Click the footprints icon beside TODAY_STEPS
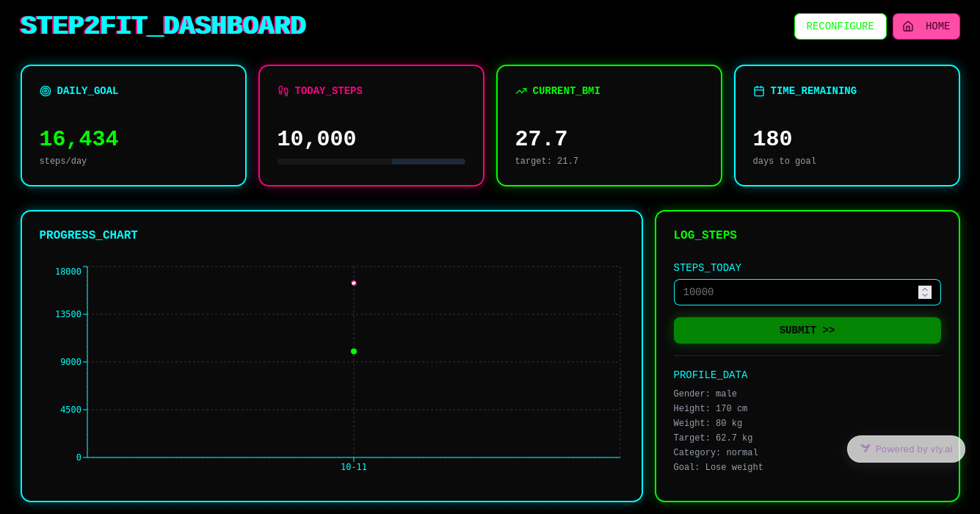This screenshot has width=980, height=514. (283, 91)
